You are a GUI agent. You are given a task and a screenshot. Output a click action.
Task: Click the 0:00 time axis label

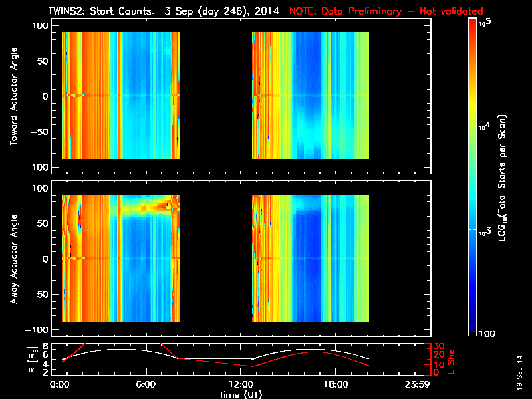[x=59, y=385]
